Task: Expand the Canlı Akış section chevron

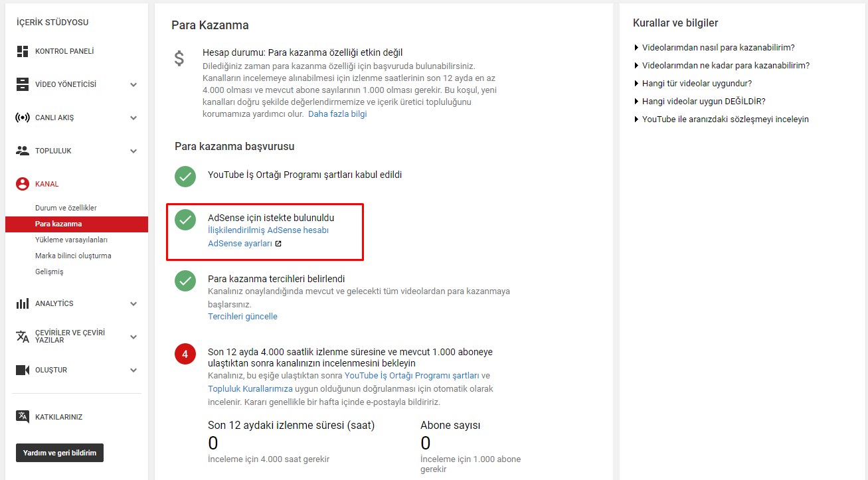Action: (133, 118)
